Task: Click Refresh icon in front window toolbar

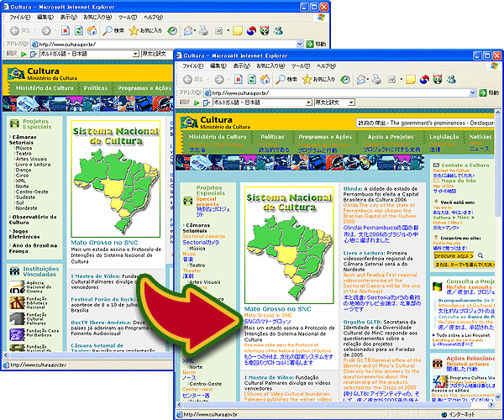Action: point(252,79)
